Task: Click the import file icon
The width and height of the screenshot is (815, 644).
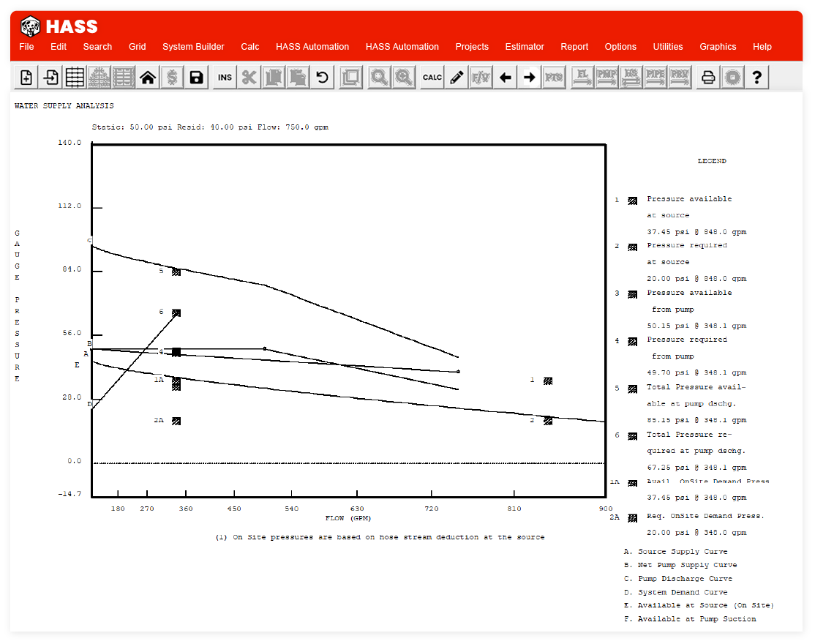Action: 50,78
